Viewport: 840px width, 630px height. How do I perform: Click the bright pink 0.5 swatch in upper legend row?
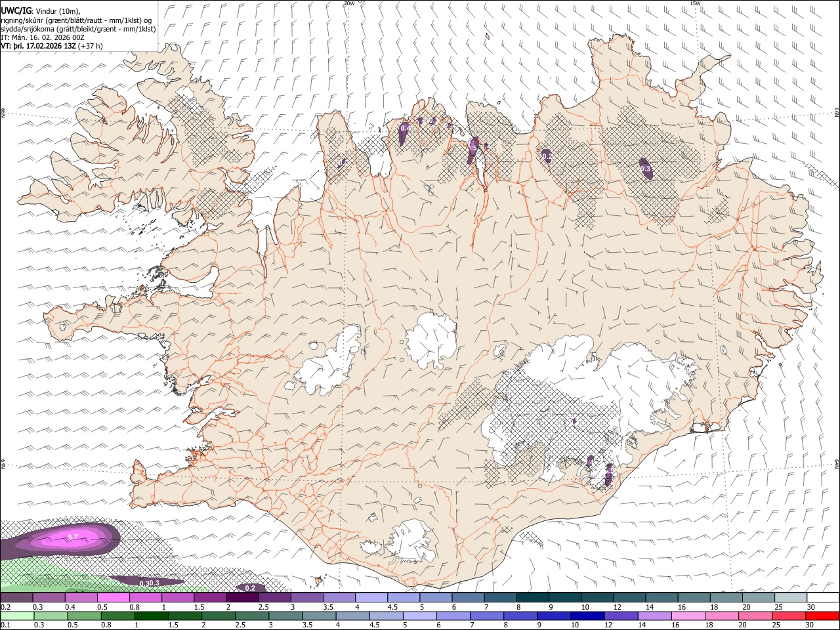click(113, 598)
